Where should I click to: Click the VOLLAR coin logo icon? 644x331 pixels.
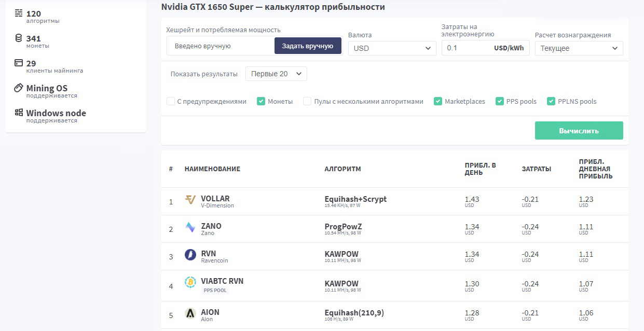(190, 200)
